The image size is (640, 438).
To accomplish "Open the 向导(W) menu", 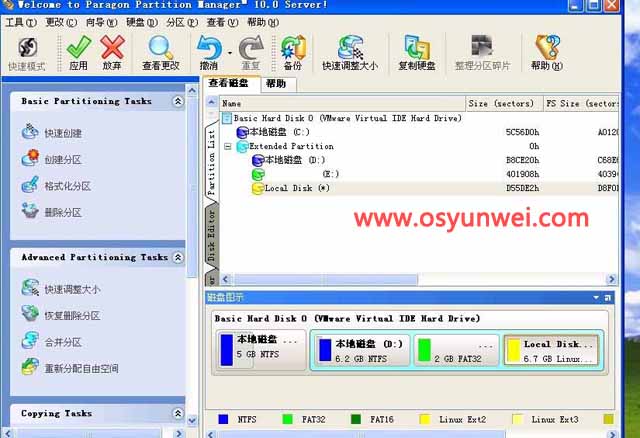I will (x=101, y=22).
